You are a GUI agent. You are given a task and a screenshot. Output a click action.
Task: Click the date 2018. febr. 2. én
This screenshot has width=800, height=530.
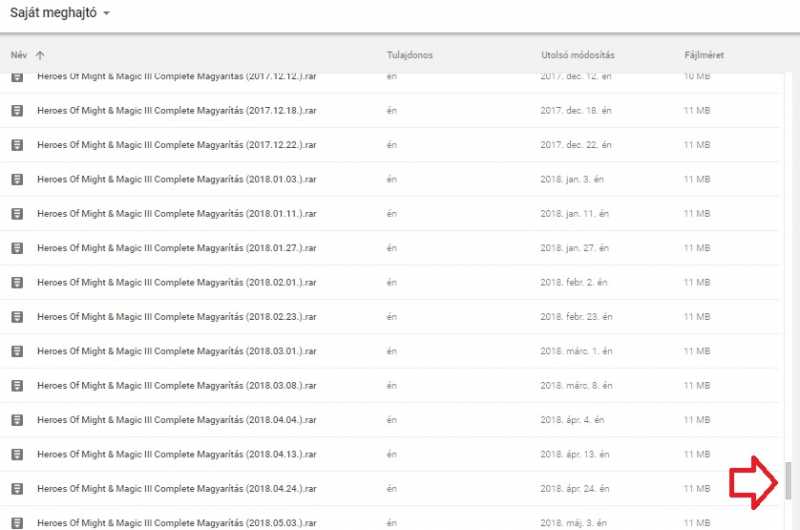pyautogui.click(x=574, y=282)
